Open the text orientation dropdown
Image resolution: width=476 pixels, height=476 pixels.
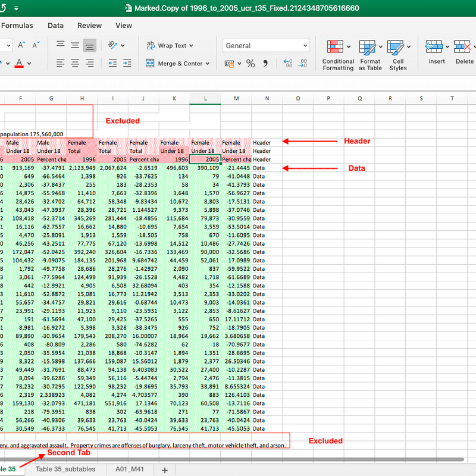point(122,45)
